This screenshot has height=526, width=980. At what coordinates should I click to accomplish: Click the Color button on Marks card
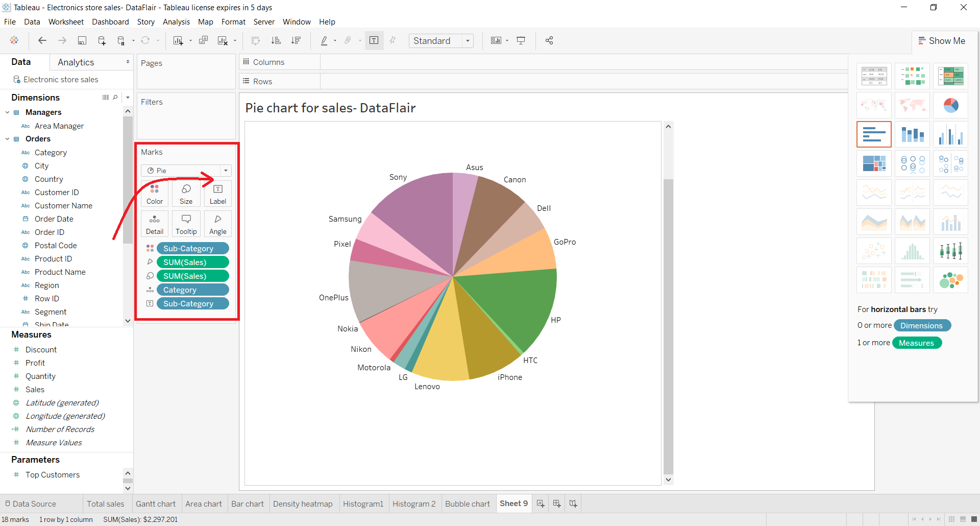pyautogui.click(x=155, y=194)
